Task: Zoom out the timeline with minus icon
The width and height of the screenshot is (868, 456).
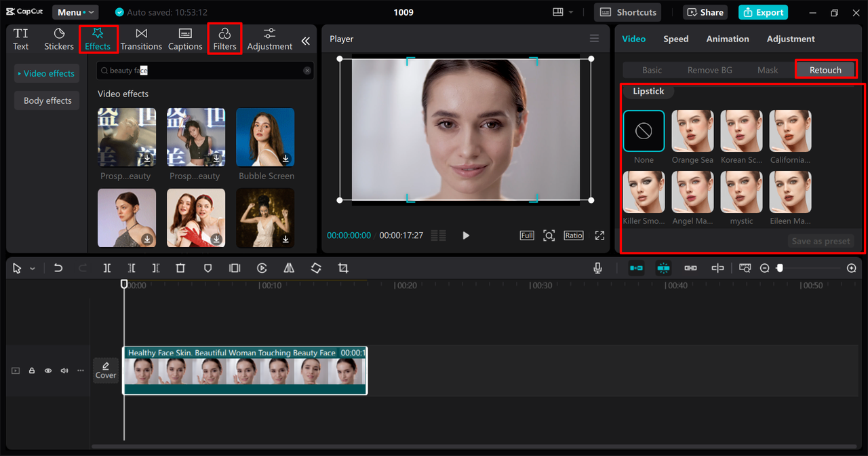Action: pos(764,268)
